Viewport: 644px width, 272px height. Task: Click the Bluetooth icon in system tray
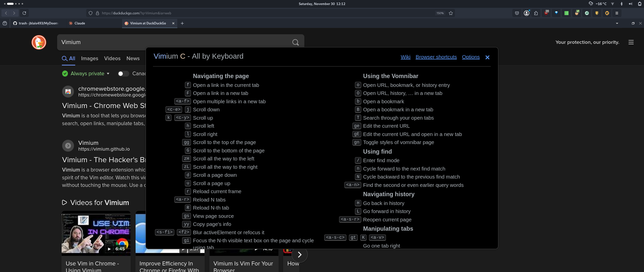622,4
